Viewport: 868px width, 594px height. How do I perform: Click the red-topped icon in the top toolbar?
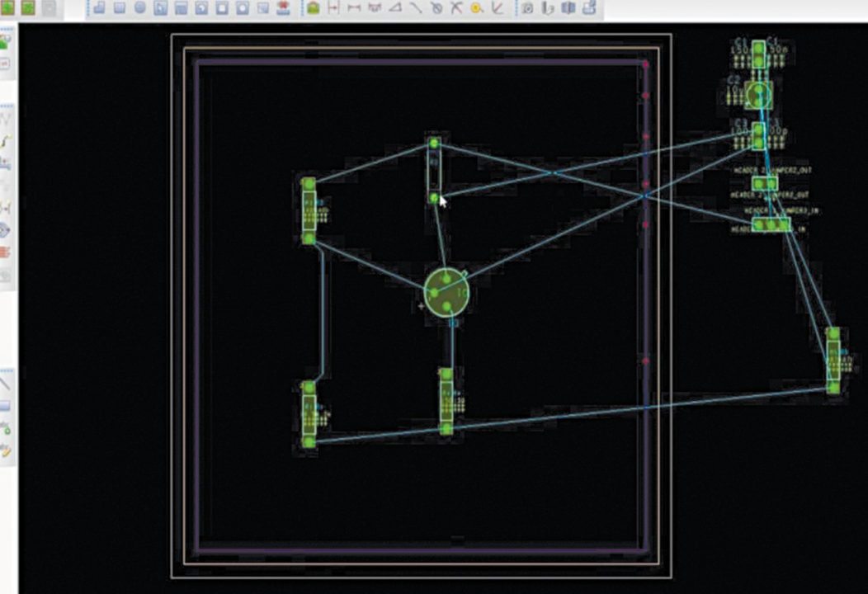pyautogui.click(x=283, y=8)
